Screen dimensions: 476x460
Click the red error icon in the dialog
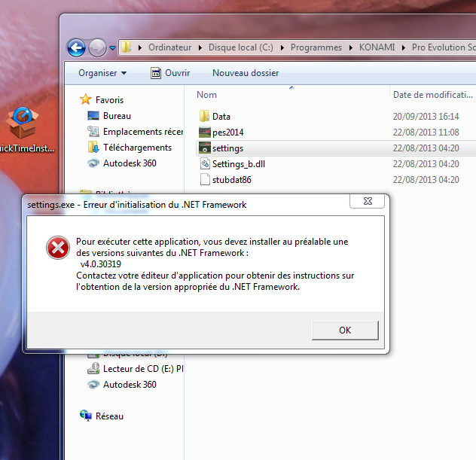point(58,248)
